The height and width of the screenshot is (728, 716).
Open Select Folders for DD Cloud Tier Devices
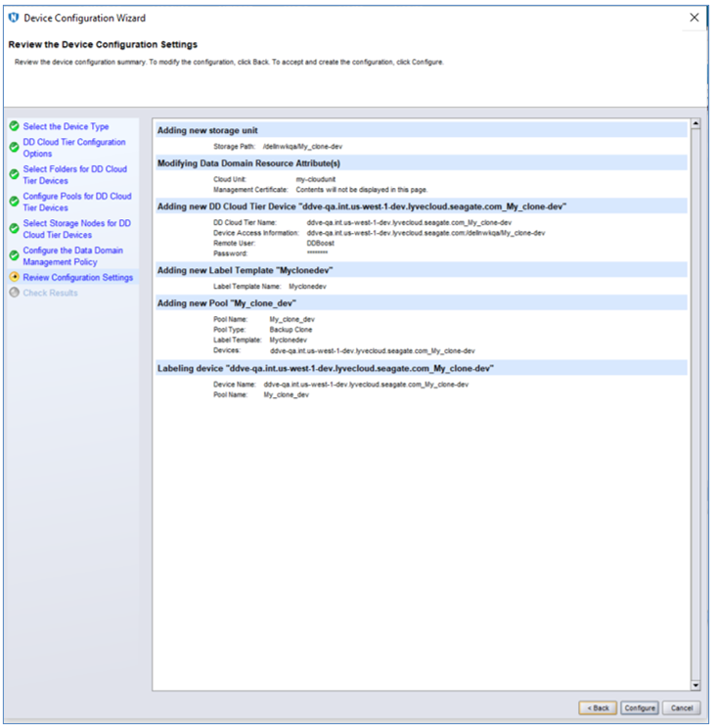[x=75, y=175]
